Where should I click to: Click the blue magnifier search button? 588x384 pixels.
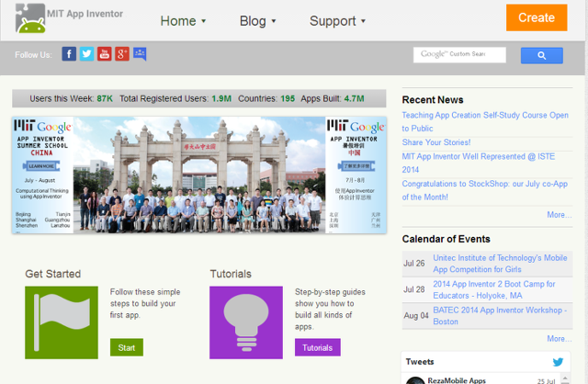pos(541,55)
